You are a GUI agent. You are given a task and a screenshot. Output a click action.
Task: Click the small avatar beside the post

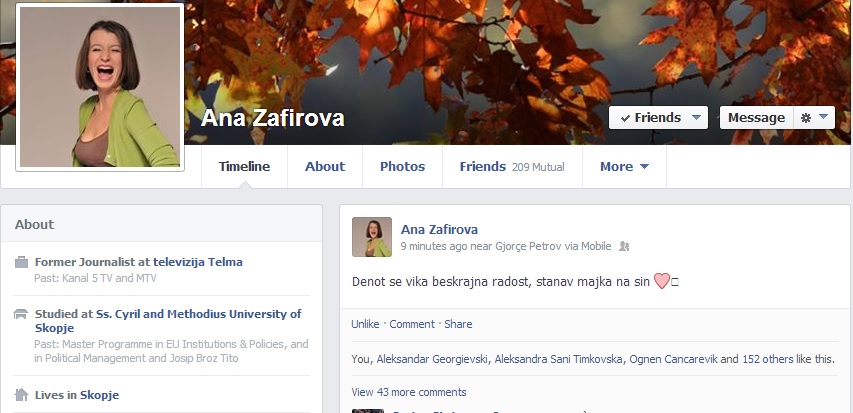pyautogui.click(x=371, y=237)
